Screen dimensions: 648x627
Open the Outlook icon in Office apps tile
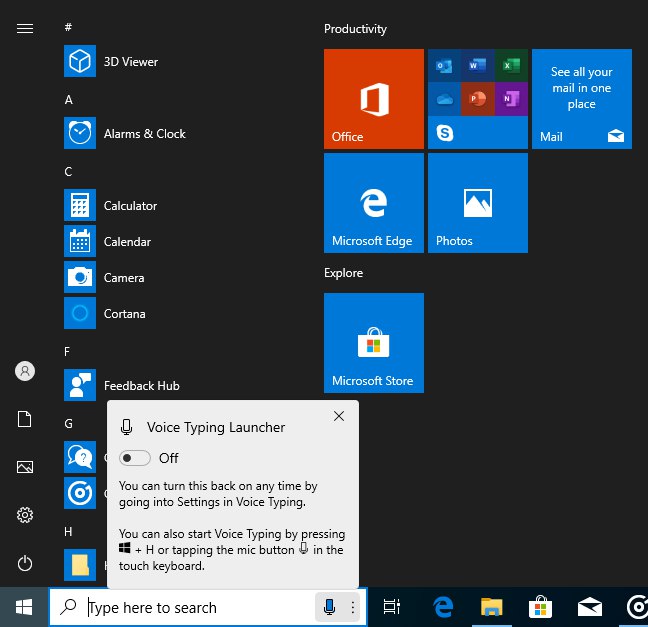pyautogui.click(x=444, y=65)
